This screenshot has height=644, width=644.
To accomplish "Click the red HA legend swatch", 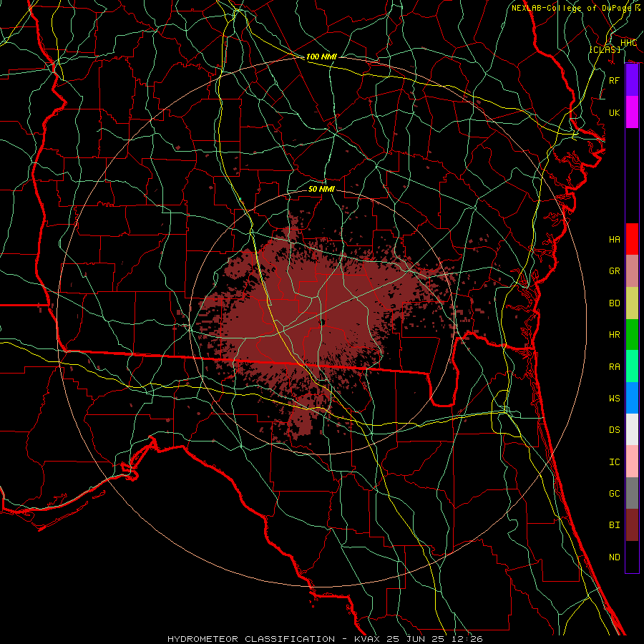I will pyautogui.click(x=632, y=239).
